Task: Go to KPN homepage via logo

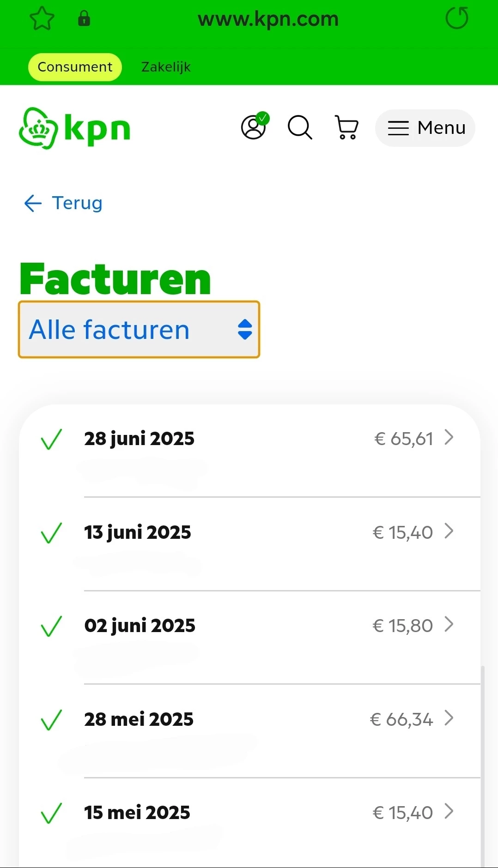Action: (x=75, y=128)
